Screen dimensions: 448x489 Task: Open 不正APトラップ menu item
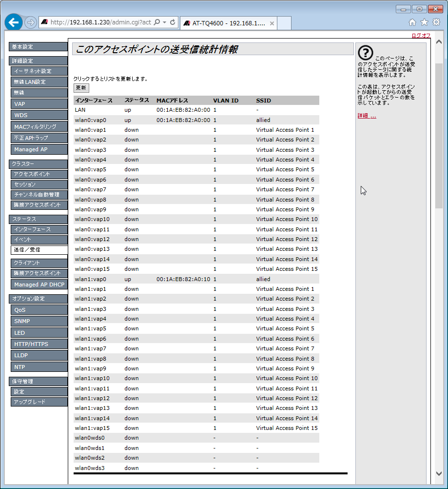39,138
